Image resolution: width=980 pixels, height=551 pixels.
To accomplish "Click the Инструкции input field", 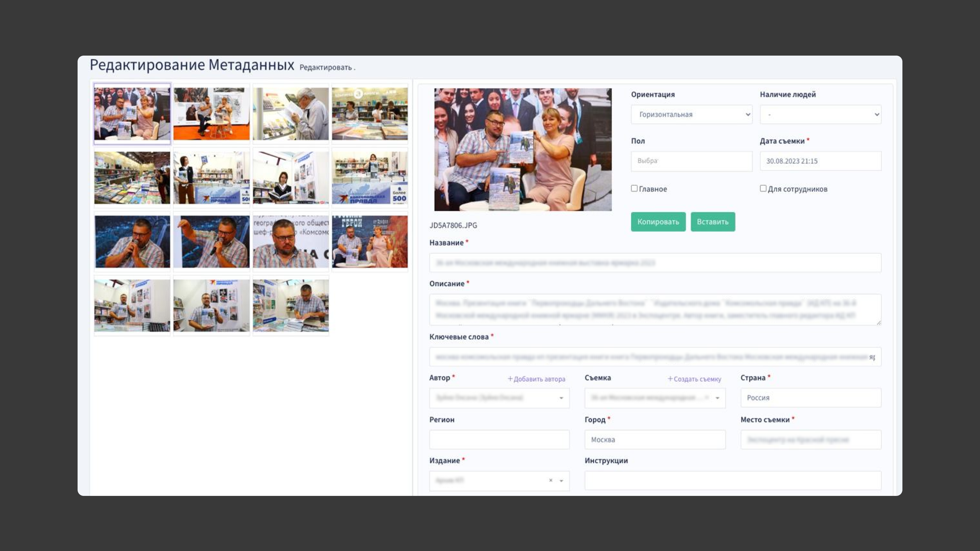I will (732, 480).
